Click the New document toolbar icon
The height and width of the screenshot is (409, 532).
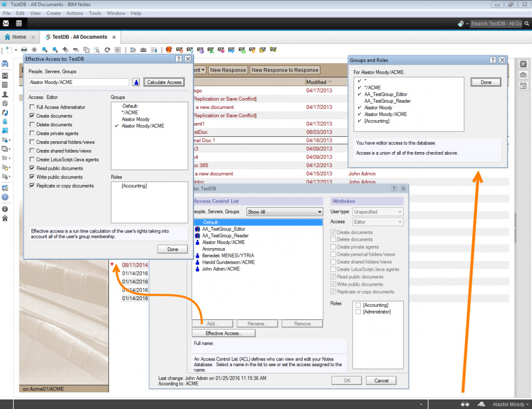pyautogui.click(x=9, y=50)
